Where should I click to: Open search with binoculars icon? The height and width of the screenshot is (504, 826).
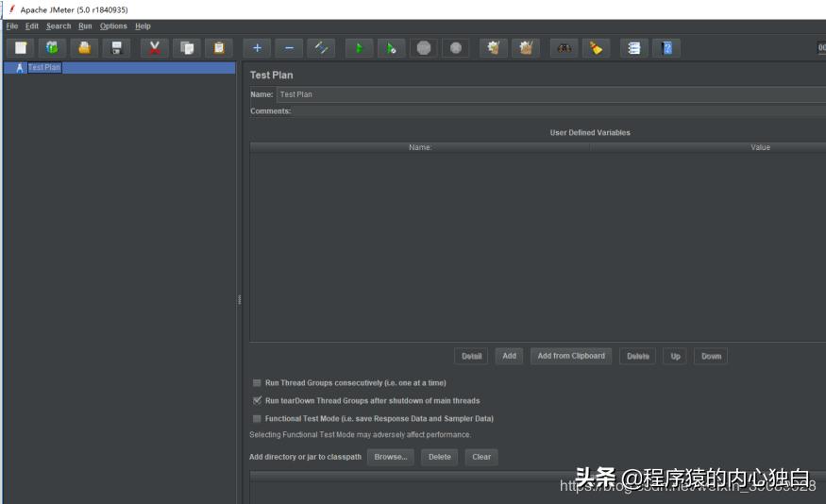coord(565,48)
